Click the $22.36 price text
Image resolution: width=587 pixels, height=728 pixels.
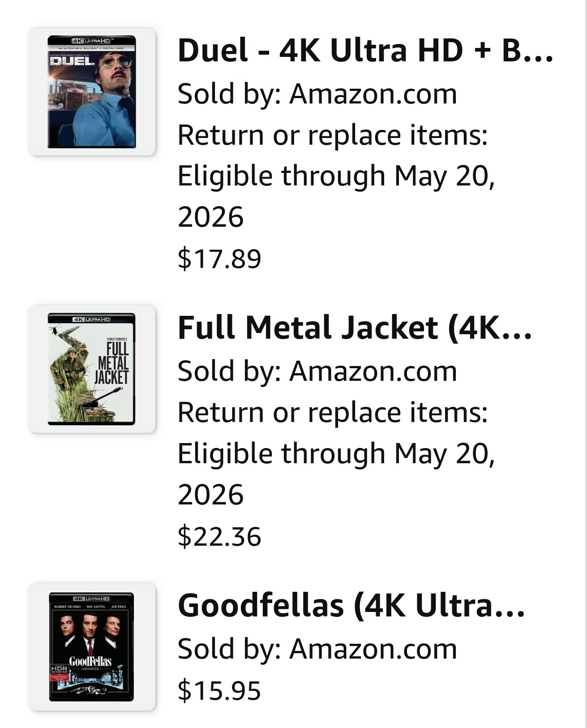pos(219,536)
